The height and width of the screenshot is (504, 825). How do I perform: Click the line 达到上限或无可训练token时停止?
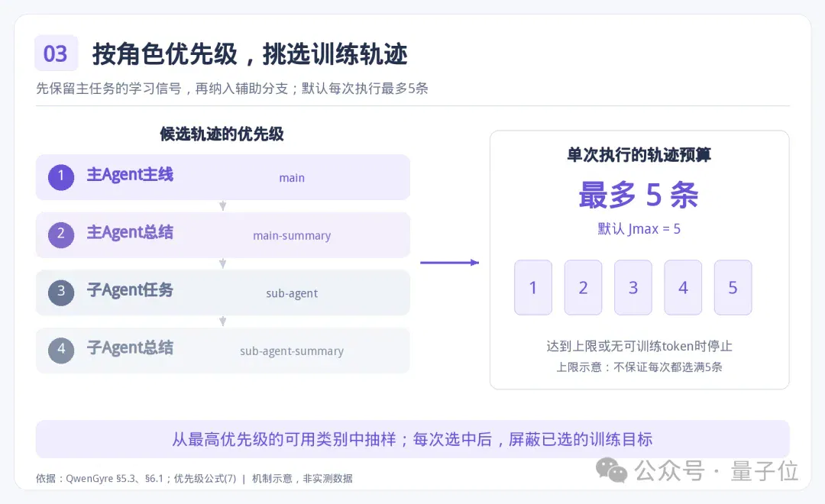click(639, 346)
